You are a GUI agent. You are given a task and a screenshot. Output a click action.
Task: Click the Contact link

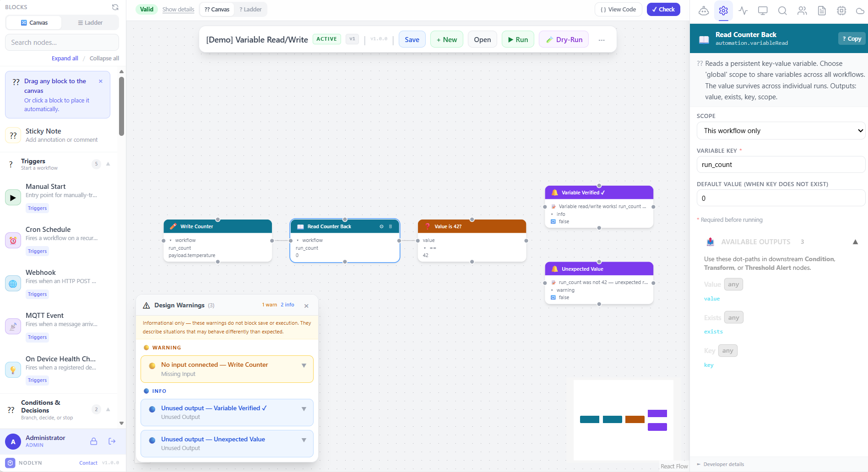88,463
